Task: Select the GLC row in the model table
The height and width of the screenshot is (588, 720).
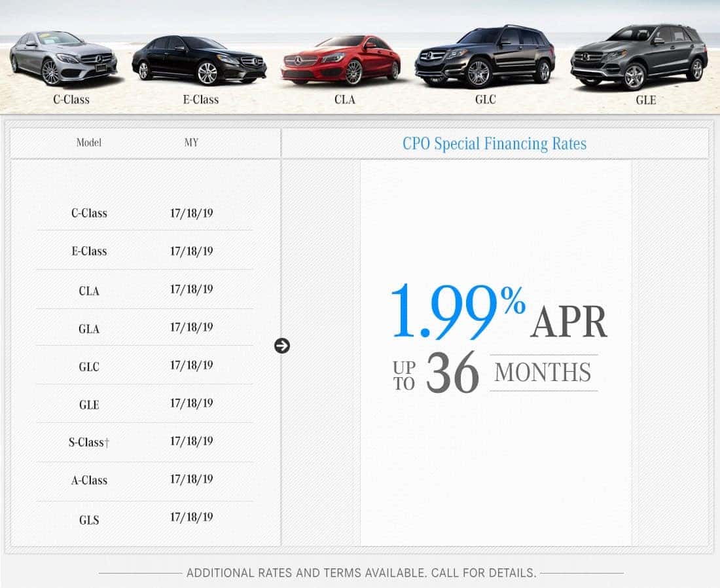Action: (x=145, y=365)
